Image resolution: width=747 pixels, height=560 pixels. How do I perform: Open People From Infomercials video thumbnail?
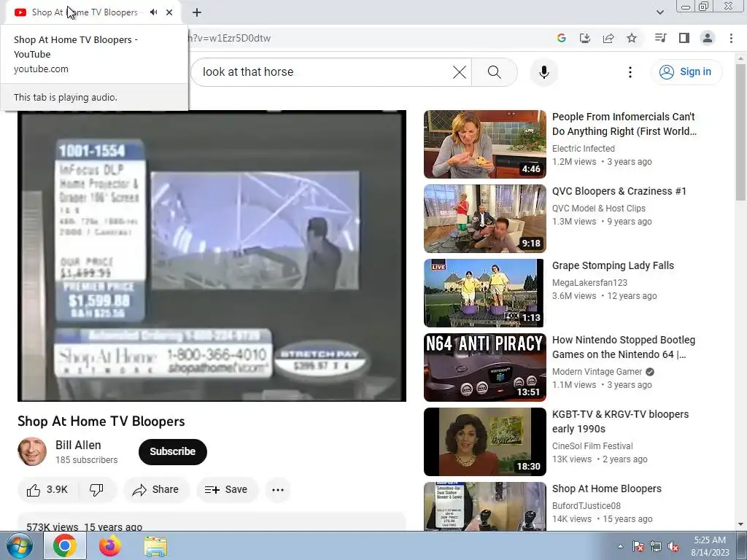(x=485, y=144)
